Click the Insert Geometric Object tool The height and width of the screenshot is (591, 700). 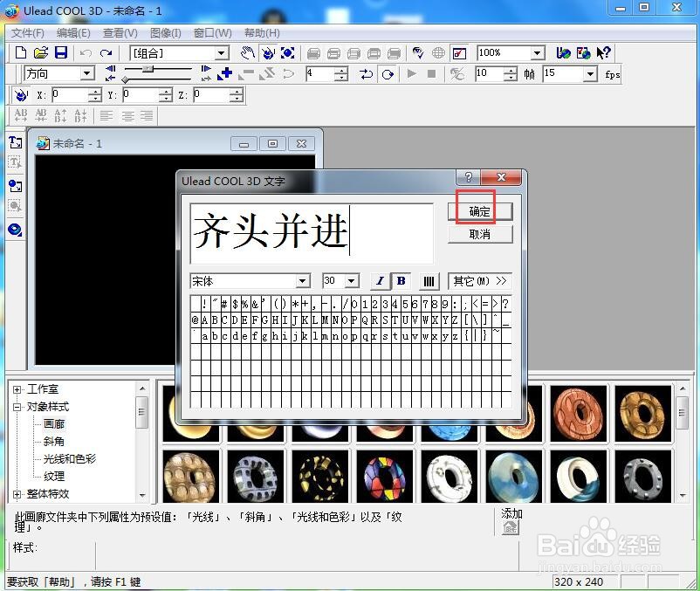15,229
